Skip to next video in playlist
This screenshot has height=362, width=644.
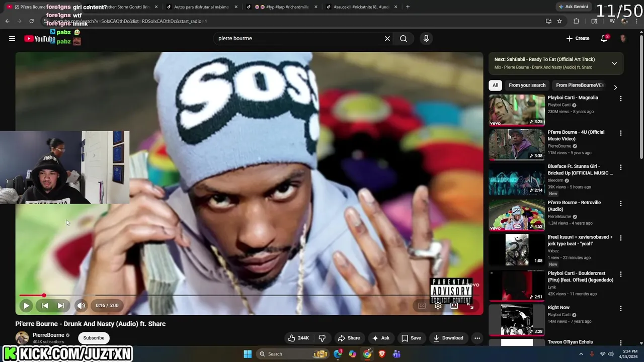pyautogui.click(x=61, y=305)
